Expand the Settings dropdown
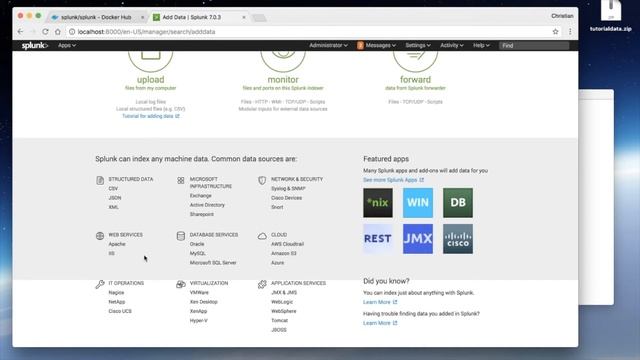This screenshot has height=360, width=640. click(x=418, y=45)
